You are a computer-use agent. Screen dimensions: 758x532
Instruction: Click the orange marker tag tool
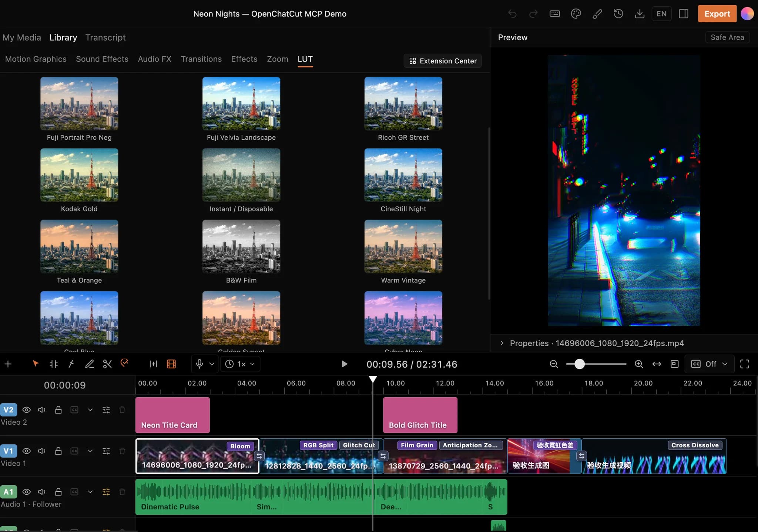[x=125, y=363]
